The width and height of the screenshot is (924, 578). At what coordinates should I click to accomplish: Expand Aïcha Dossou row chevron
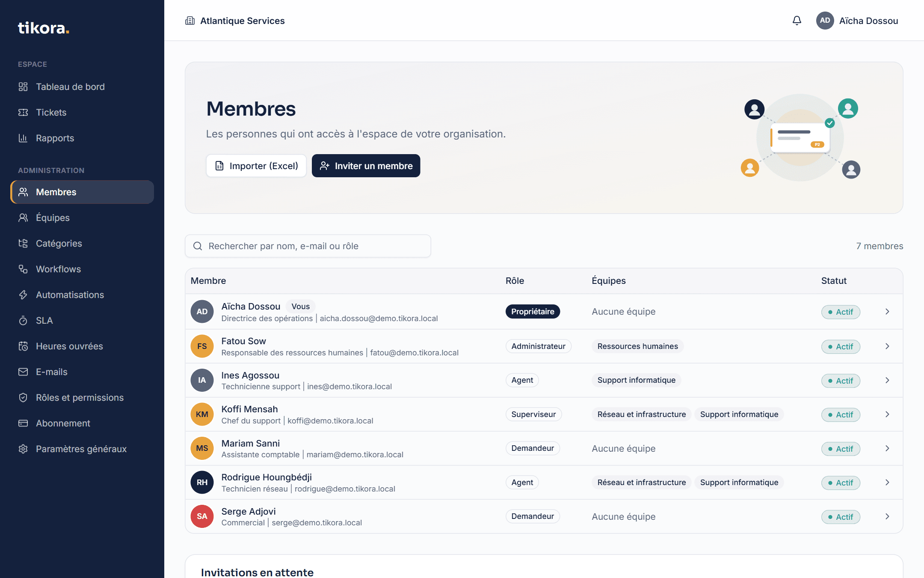[887, 312]
